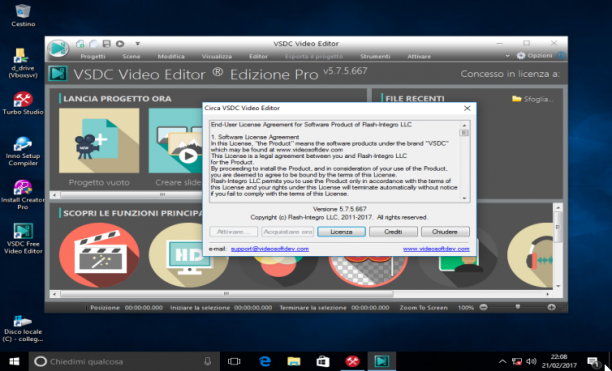Expand the ribbon style chevron near Opzioni

pyautogui.click(x=507, y=56)
